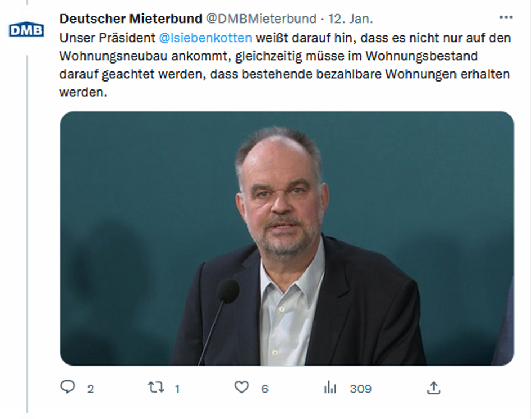Image resolution: width=532 pixels, height=419 pixels.
Task: Click the view count 309
Action: click(x=360, y=389)
